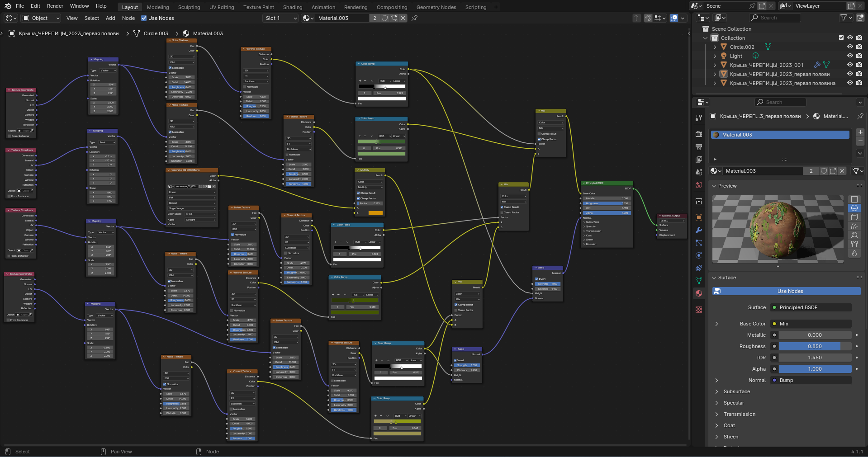Add a new material slot
This screenshot has height=457, width=868.
click(860, 132)
